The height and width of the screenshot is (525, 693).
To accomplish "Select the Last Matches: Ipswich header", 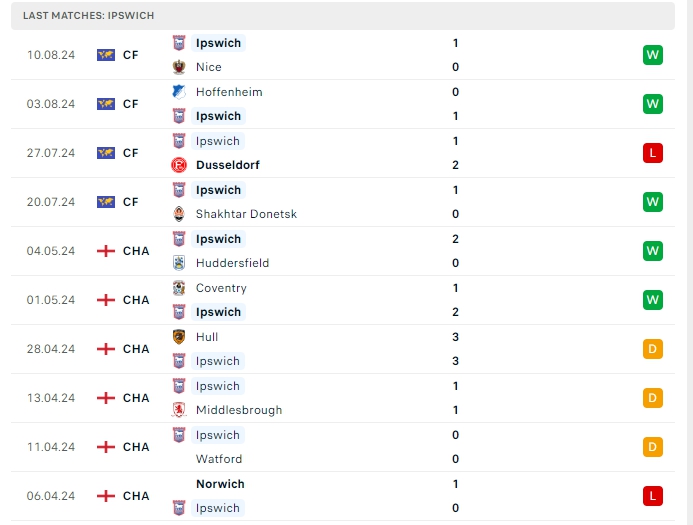I will [x=88, y=16].
